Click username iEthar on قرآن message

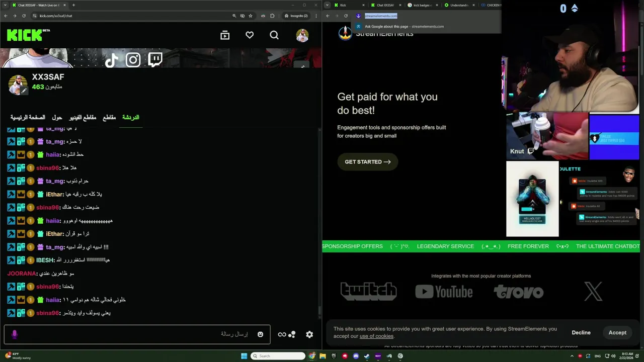[x=54, y=234]
